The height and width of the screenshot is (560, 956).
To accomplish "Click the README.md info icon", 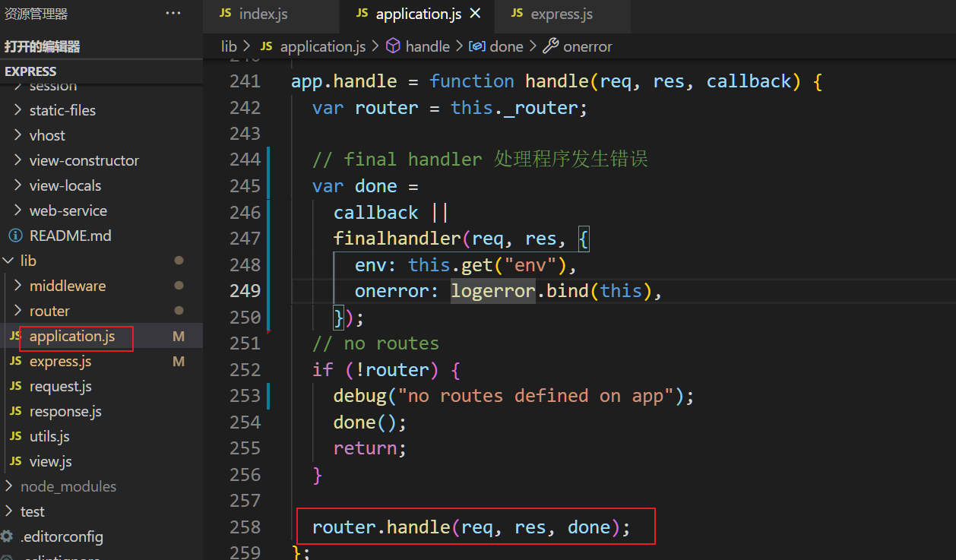I will [x=15, y=236].
